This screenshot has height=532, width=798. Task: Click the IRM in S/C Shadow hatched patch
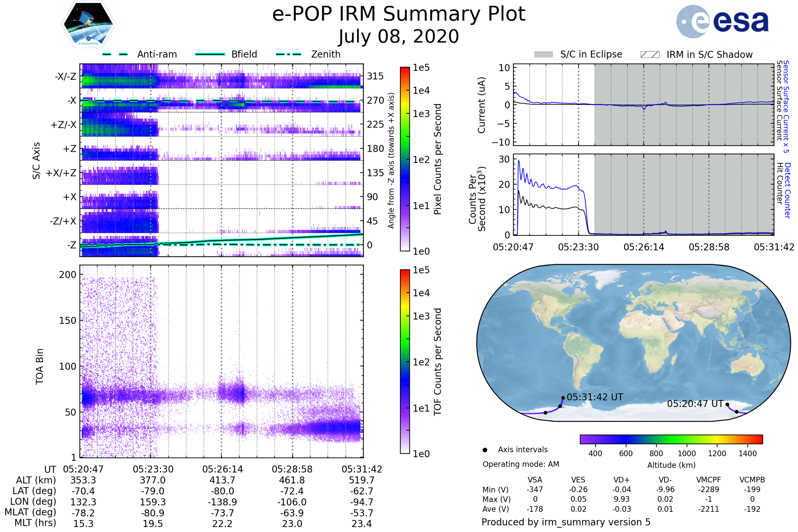[650, 55]
